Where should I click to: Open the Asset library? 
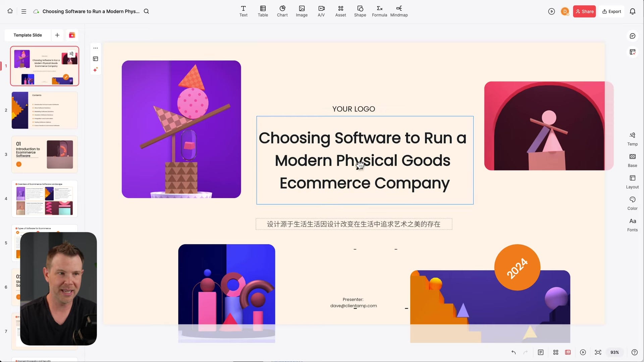341,11
